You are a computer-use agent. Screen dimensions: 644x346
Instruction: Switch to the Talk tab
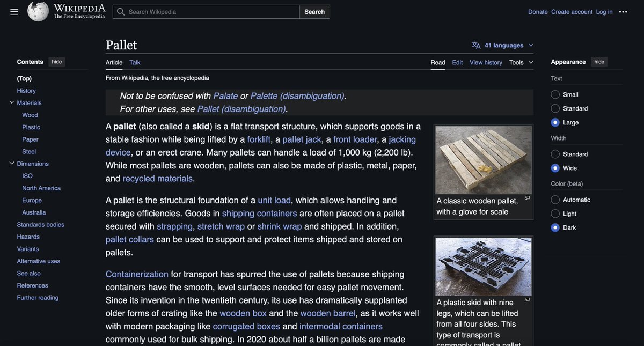135,62
